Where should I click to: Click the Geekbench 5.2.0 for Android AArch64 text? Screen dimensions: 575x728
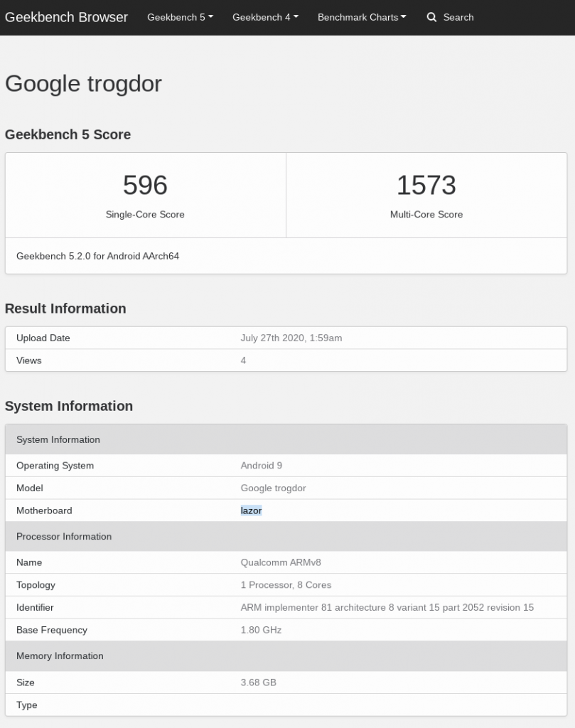[98, 256]
